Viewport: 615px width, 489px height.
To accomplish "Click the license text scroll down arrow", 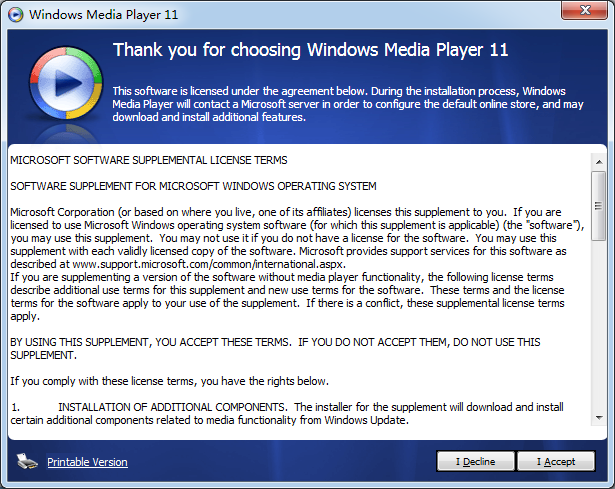I will click(x=599, y=418).
